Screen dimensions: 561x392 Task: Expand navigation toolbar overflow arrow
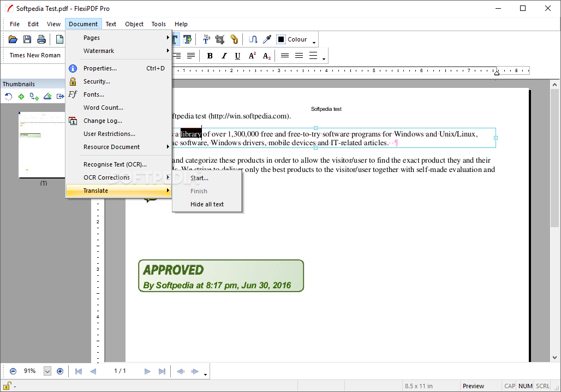click(x=205, y=375)
